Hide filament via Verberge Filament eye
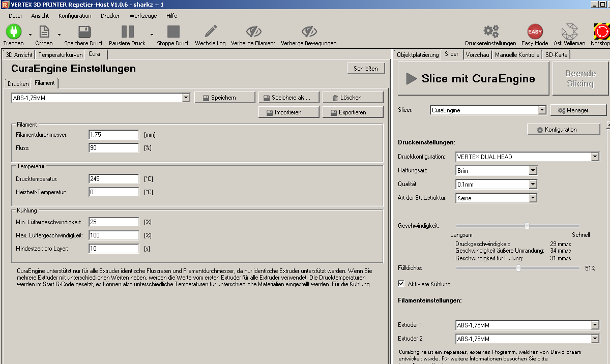 tap(253, 32)
